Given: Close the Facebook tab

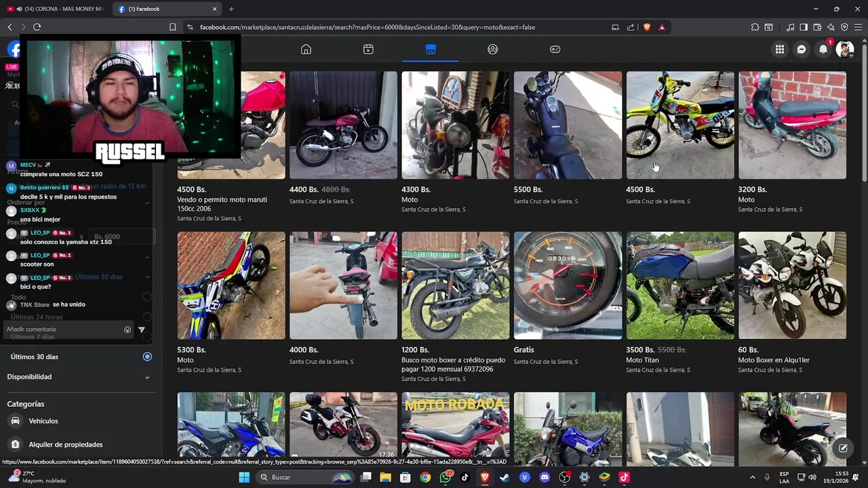Looking at the screenshot, I should [214, 9].
